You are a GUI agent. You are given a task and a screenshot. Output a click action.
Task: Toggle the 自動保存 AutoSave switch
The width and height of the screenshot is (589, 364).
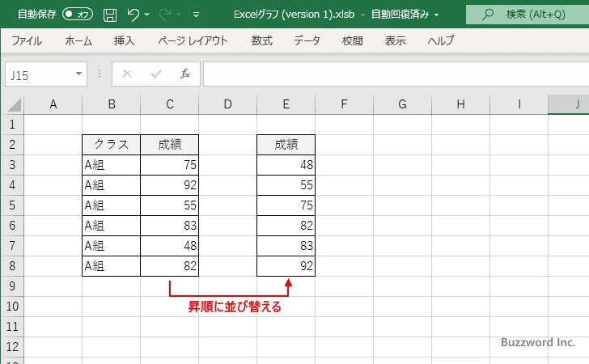[x=78, y=15]
